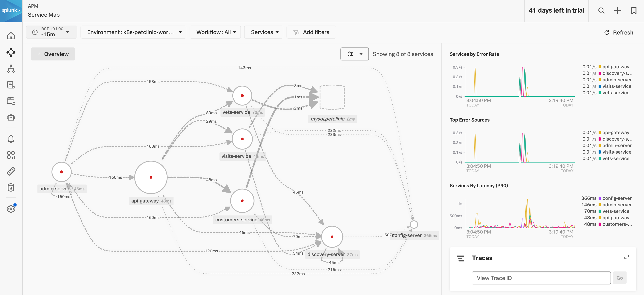Click the View Trace ID field

541,278
